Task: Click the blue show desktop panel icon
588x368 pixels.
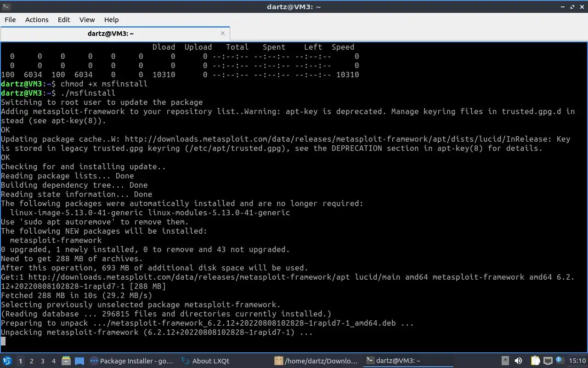Action: pyautogui.click(x=79, y=361)
